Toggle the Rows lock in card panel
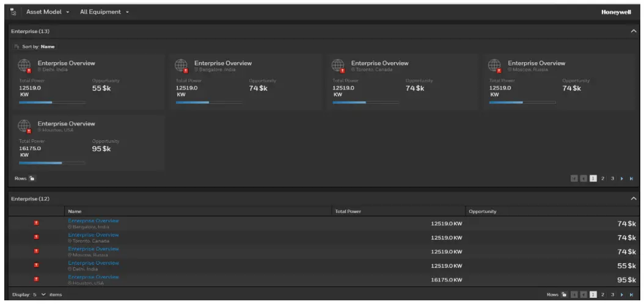The height and width of the screenshot is (304, 644). [32, 178]
